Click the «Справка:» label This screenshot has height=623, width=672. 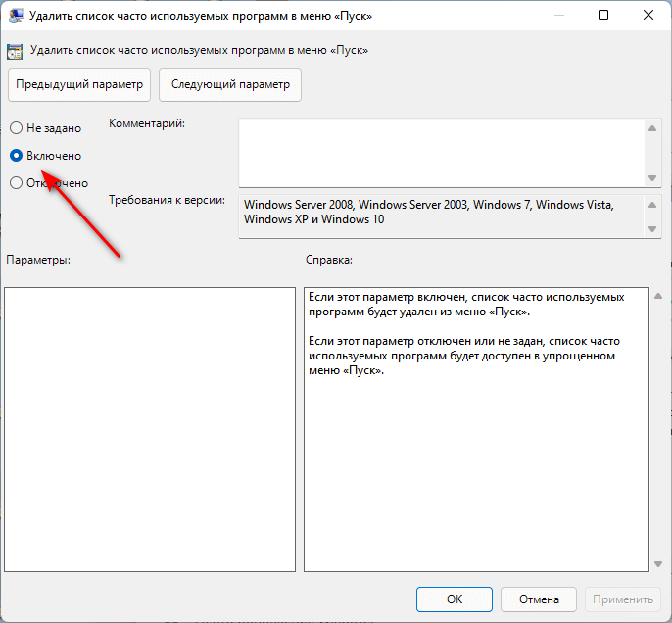point(329,260)
